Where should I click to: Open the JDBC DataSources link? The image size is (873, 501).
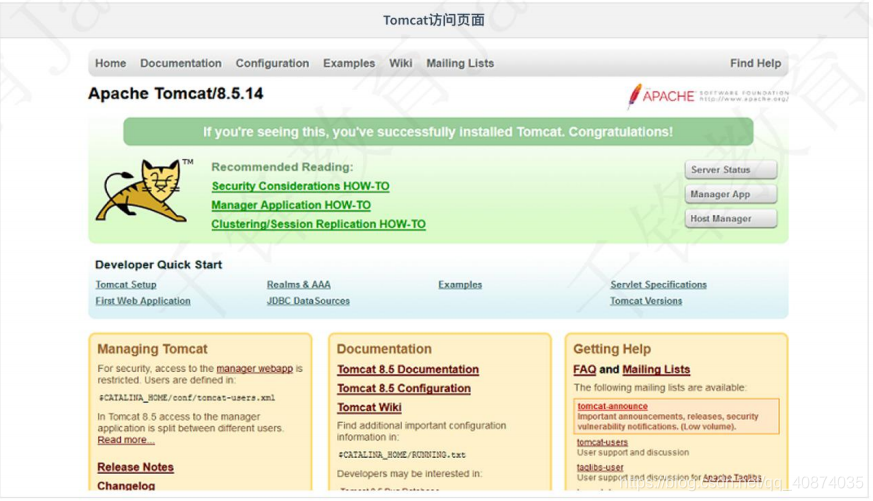(x=308, y=301)
